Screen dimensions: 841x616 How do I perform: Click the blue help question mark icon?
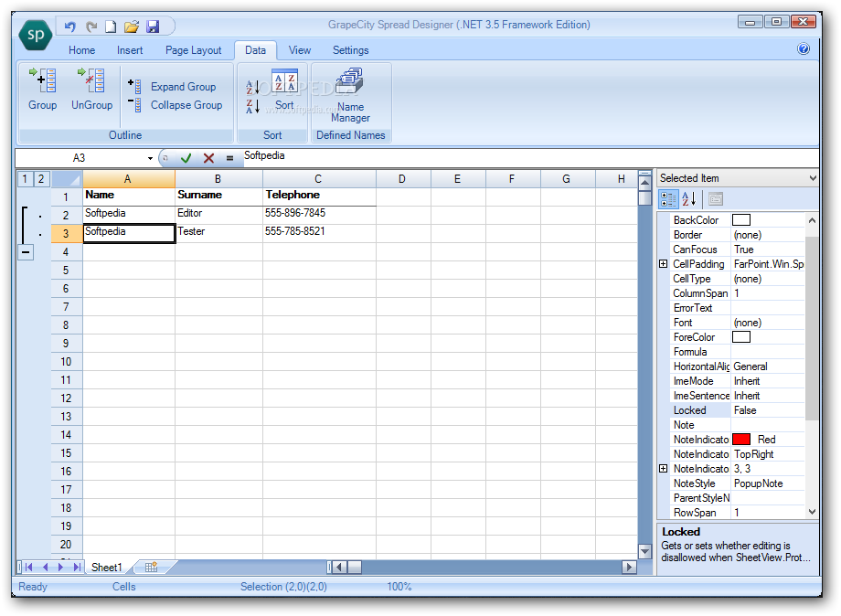point(804,48)
